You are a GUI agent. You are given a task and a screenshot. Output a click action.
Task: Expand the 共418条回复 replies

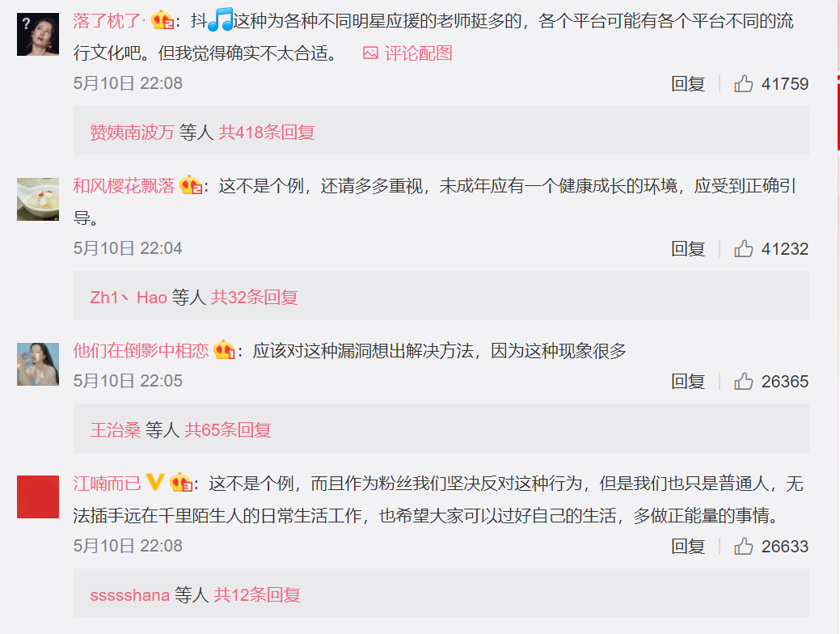pos(266,132)
